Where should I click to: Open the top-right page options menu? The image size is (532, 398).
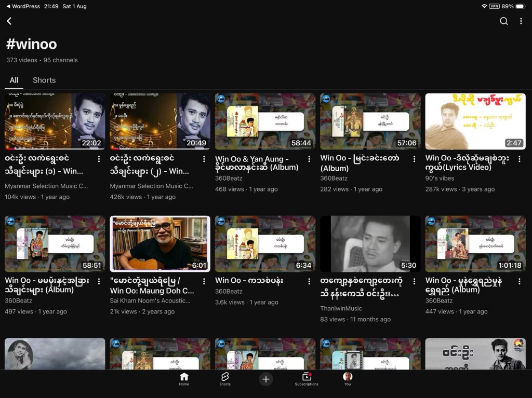point(521,21)
